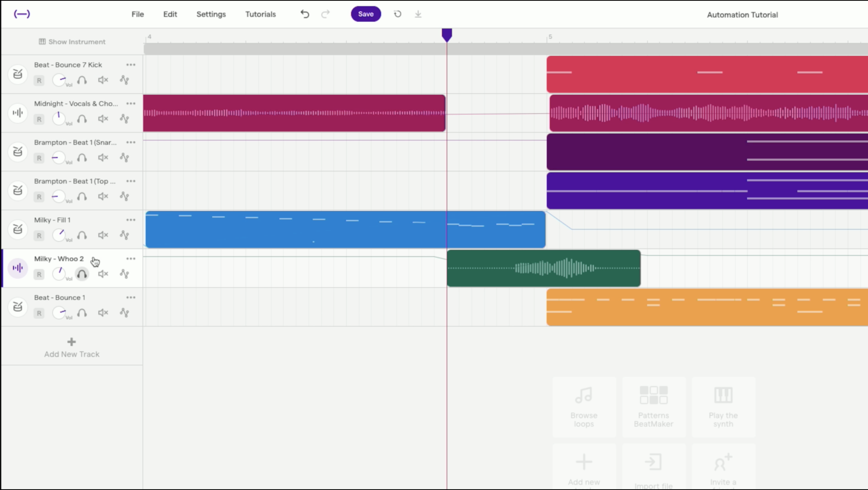Open the three-dot menu for Beat - Bounce 7 Kick

(x=131, y=64)
